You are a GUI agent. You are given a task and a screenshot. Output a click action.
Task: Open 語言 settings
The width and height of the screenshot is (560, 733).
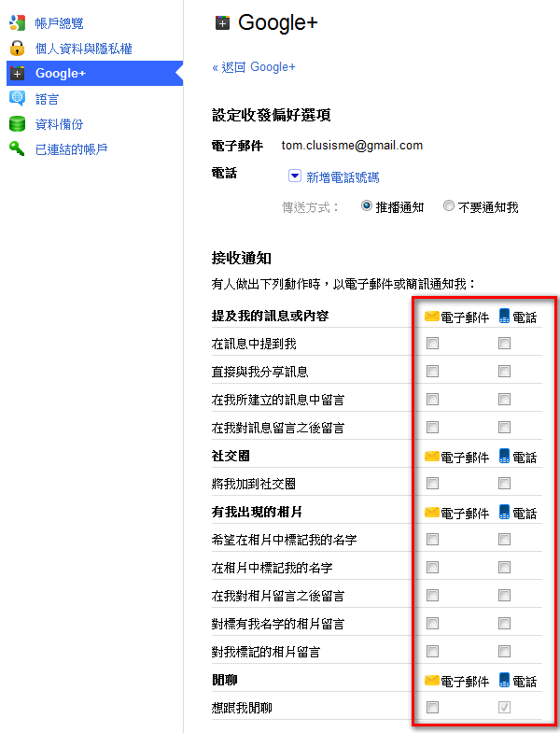point(48,99)
